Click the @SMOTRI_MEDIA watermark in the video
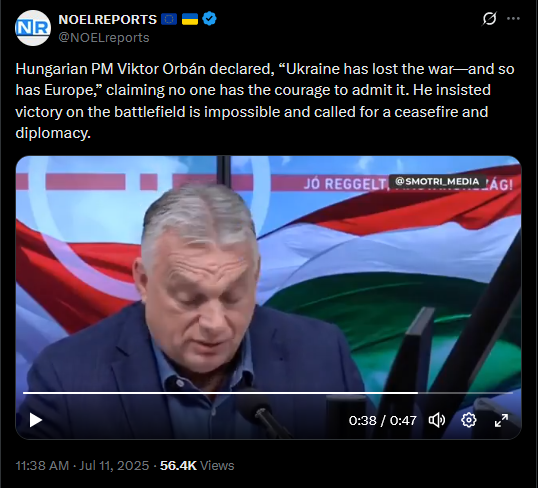 (437, 181)
